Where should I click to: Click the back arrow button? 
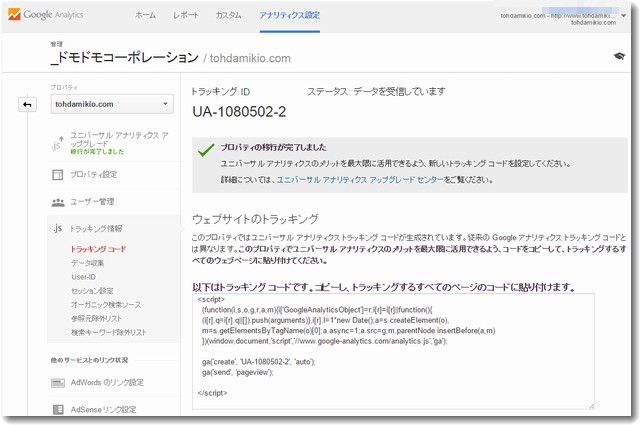click(27, 105)
